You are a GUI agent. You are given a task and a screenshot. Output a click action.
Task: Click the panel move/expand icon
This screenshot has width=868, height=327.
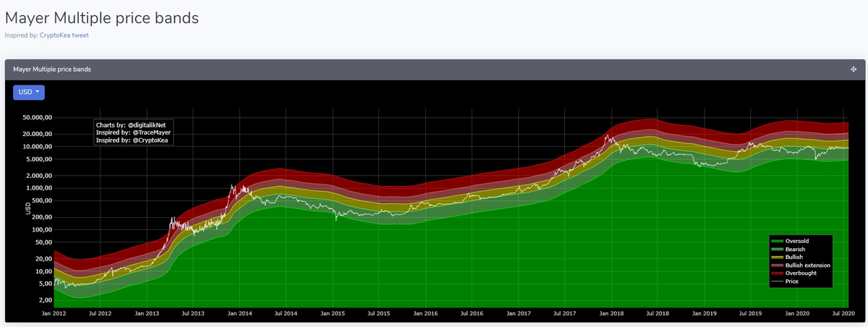click(x=854, y=69)
